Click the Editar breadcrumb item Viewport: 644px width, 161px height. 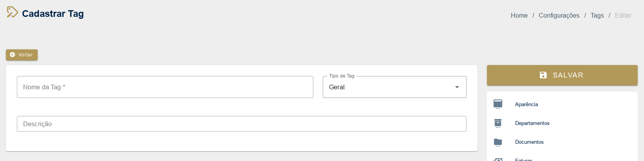coord(623,15)
